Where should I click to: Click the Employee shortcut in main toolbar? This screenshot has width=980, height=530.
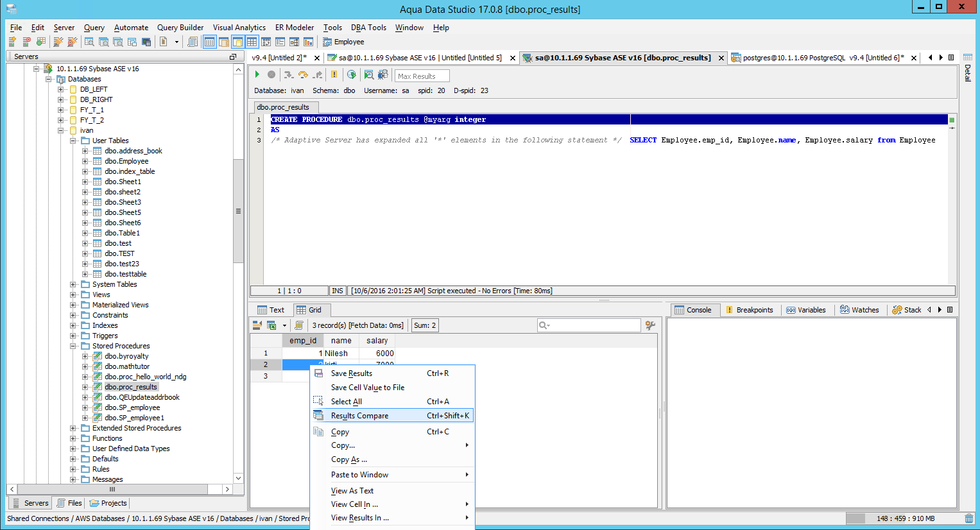(x=343, y=42)
